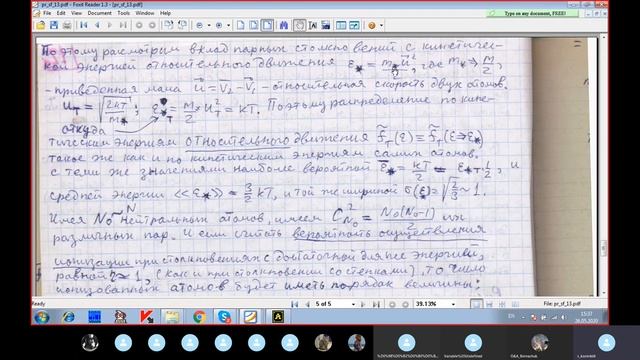Go to the previous page in the top toolbar
The image size is (640, 360).
click(97, 25)
